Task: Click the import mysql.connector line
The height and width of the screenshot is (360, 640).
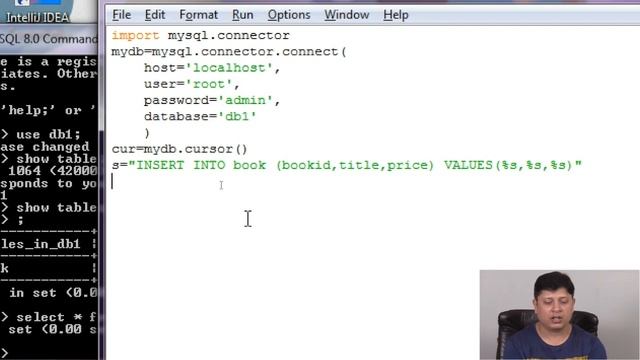Action: [200, 36]
